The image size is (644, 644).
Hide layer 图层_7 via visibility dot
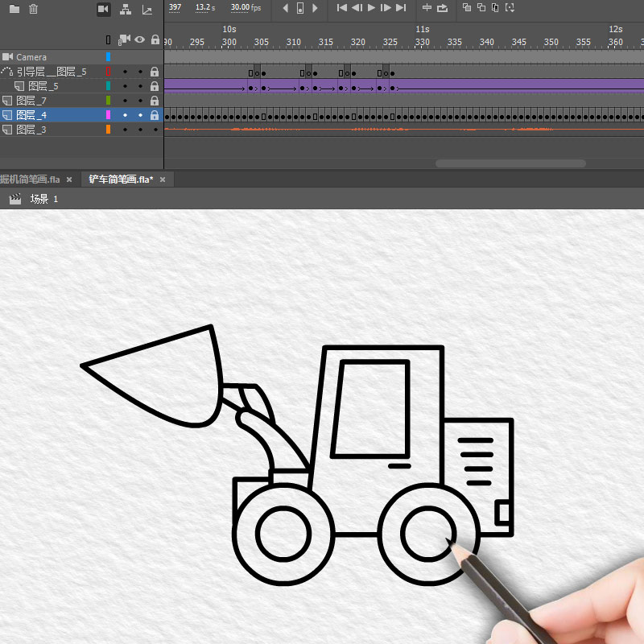(140, 101)
